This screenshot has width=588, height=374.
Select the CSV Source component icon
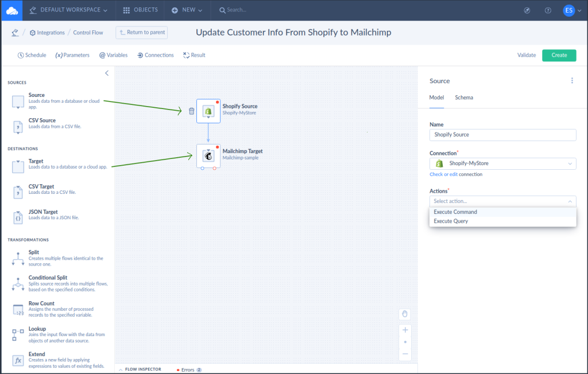coord(18,127)
